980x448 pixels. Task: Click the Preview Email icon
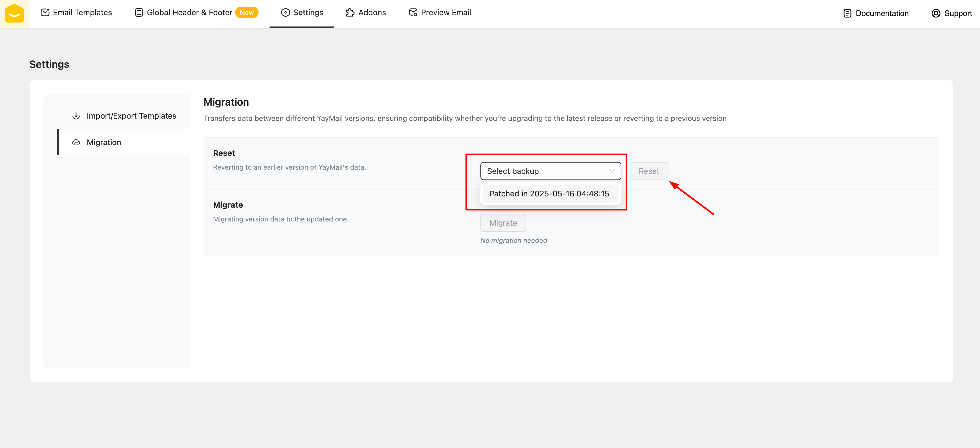click(413, 13)
